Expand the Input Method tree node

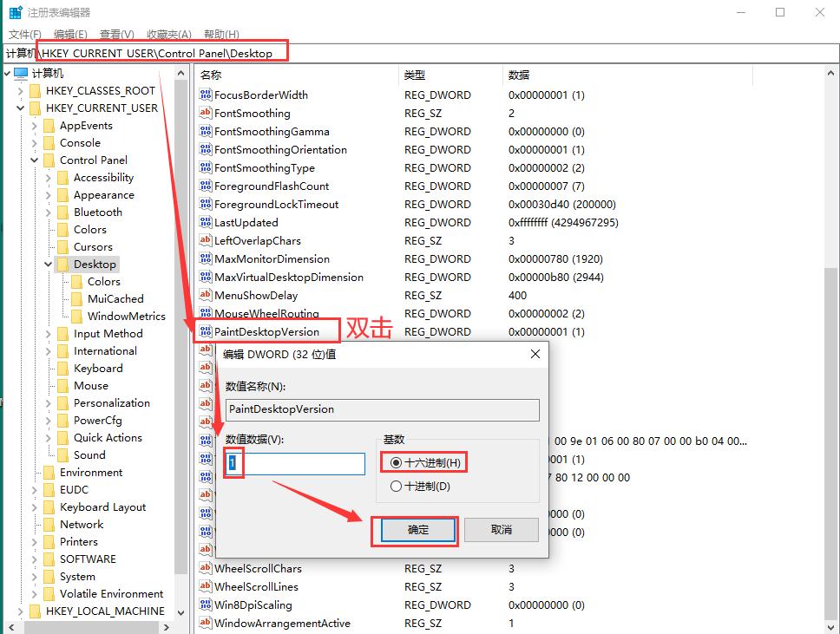49,334
